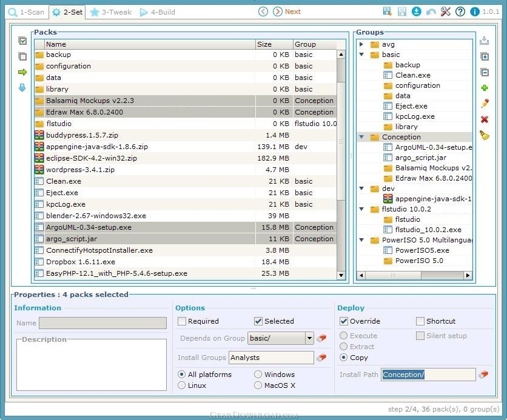Viewport: 507px width, 420px height.
Task: Select all packs with the checked-box icon
Action: 22,41
